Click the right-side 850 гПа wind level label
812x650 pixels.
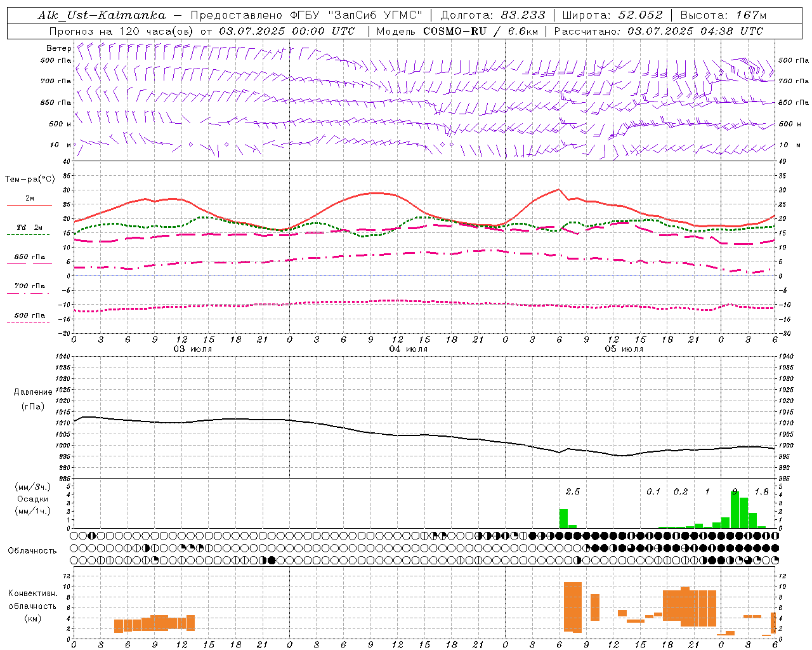(x=794, y=103)
